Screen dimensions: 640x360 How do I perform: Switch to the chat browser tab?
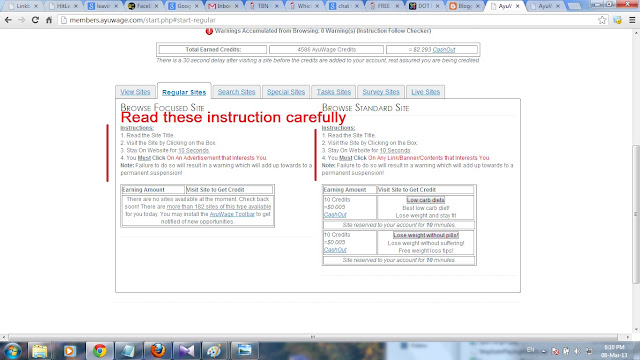pyautogui.click(x=343, y=6)
